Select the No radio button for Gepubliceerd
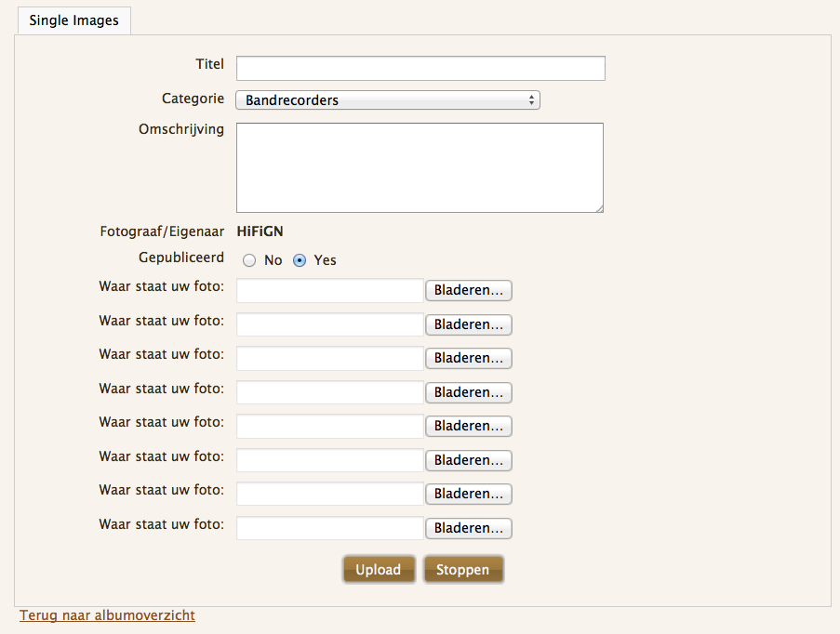 coord(249,261)
